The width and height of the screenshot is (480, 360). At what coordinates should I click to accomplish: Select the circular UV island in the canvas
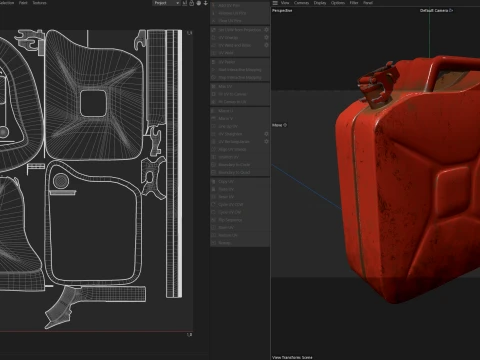pyautogui.click(x=61, y=181)
